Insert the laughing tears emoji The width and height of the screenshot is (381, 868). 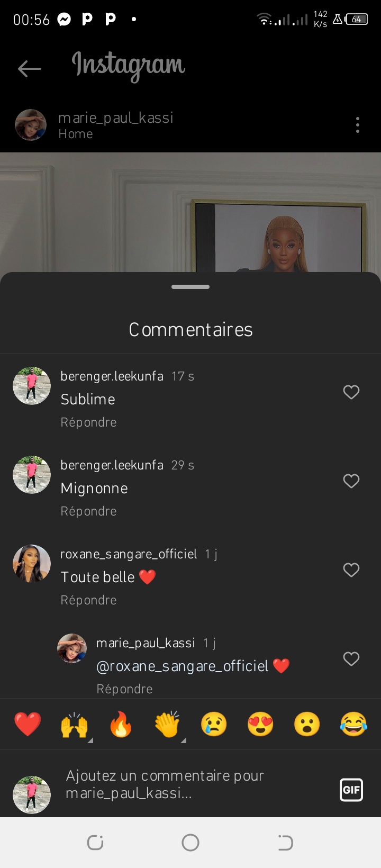coord(353,724)
